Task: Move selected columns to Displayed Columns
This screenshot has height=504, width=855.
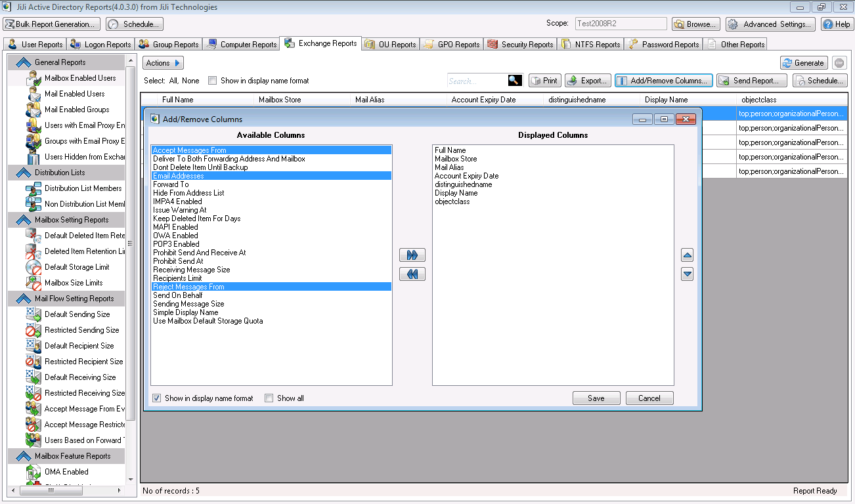Action: [412, 255]
